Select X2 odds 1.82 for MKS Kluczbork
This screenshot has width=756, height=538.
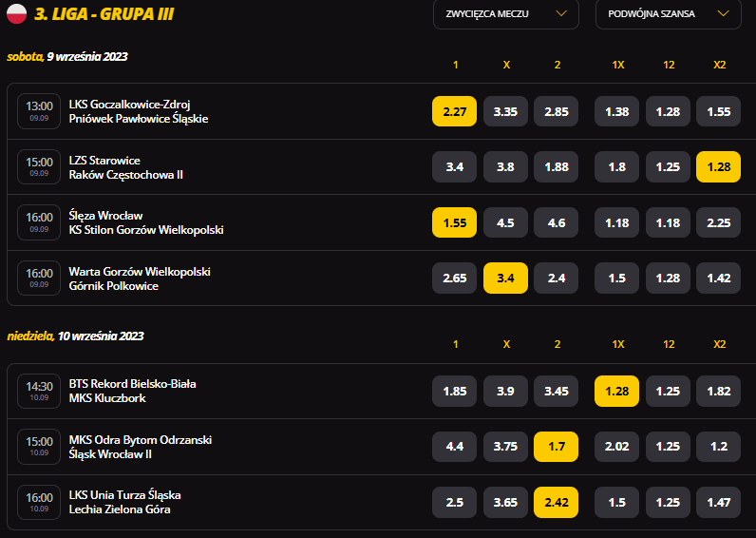(718, 391)
